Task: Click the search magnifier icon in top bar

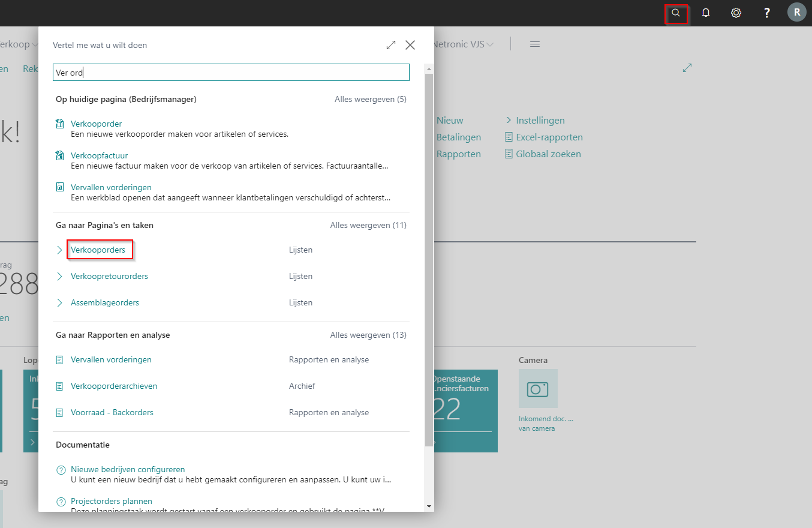Action: (676, 13)
